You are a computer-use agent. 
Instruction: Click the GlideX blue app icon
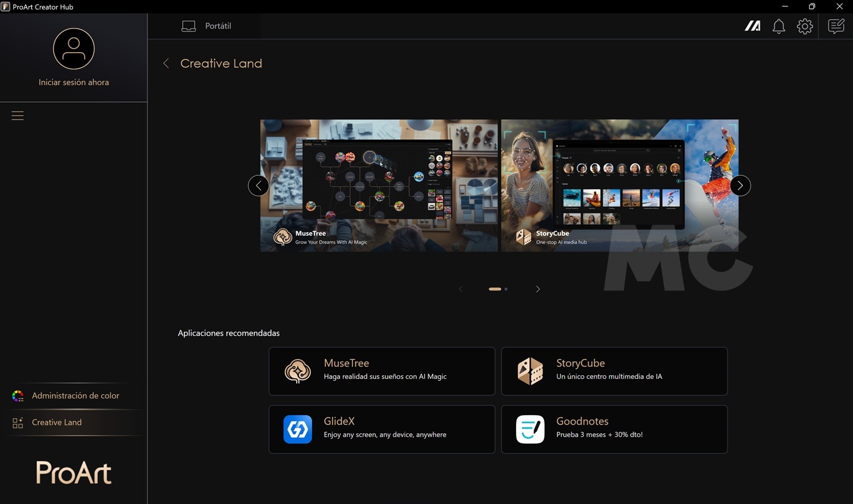[298, 429]
